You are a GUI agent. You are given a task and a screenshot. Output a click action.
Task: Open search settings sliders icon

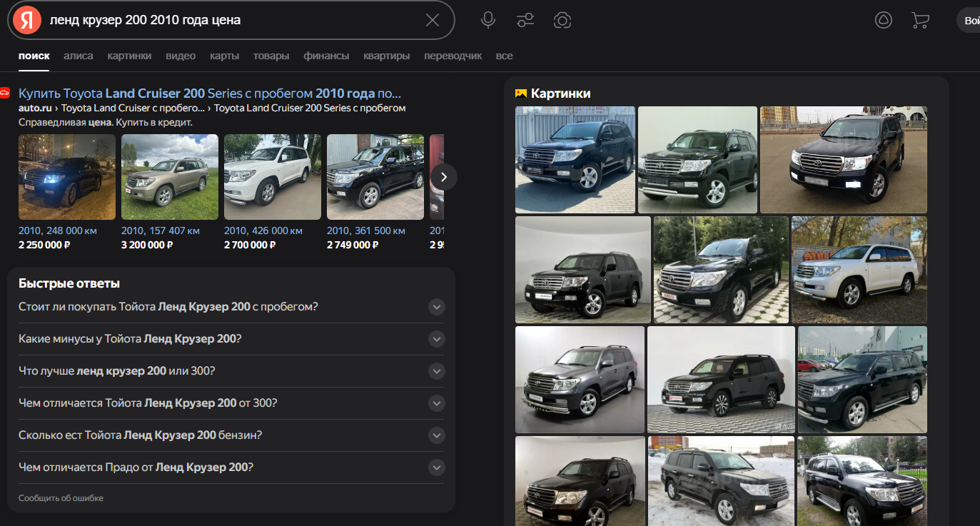click(525, 20)
